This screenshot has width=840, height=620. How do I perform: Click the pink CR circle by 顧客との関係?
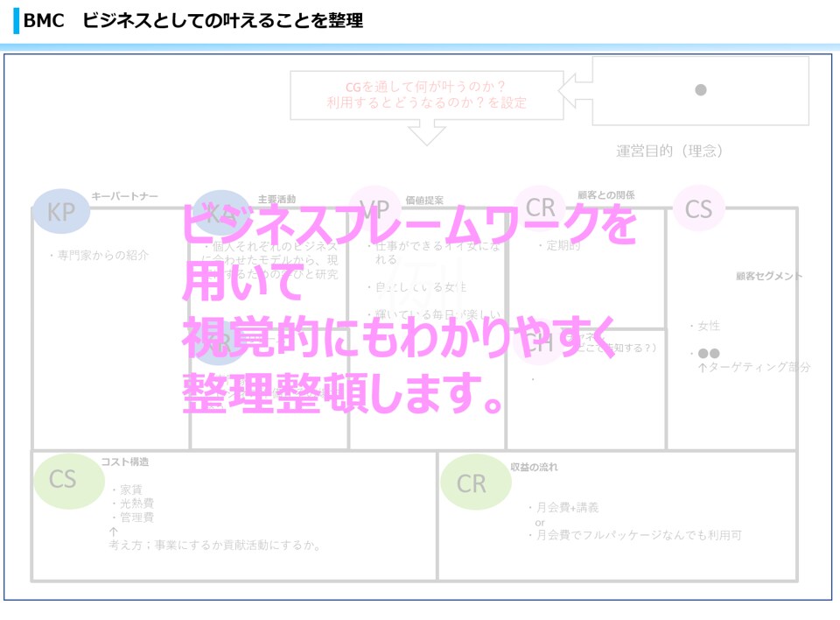540,208
